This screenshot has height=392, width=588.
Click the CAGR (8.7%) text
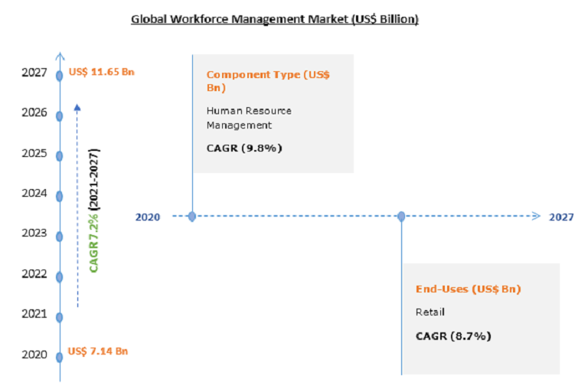[453, 336]
